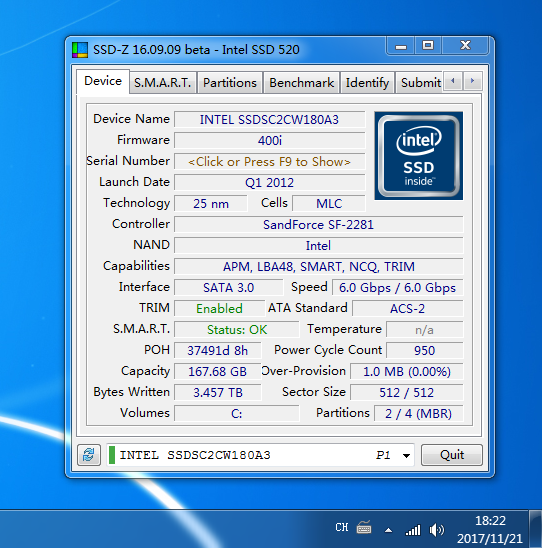
Task: Click the volume speaker tray icon
Action: pyautogui.click(x=436, y=530)
